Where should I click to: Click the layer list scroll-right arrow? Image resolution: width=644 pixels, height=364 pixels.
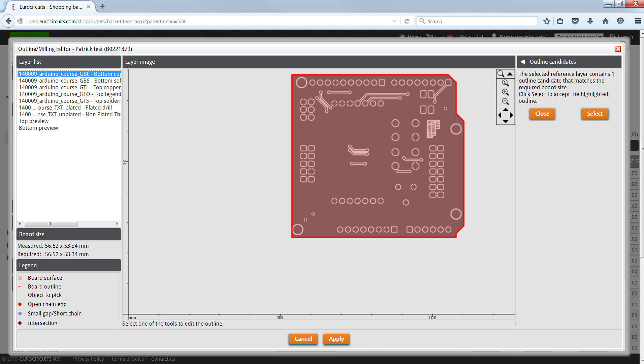tap(117, 224)
